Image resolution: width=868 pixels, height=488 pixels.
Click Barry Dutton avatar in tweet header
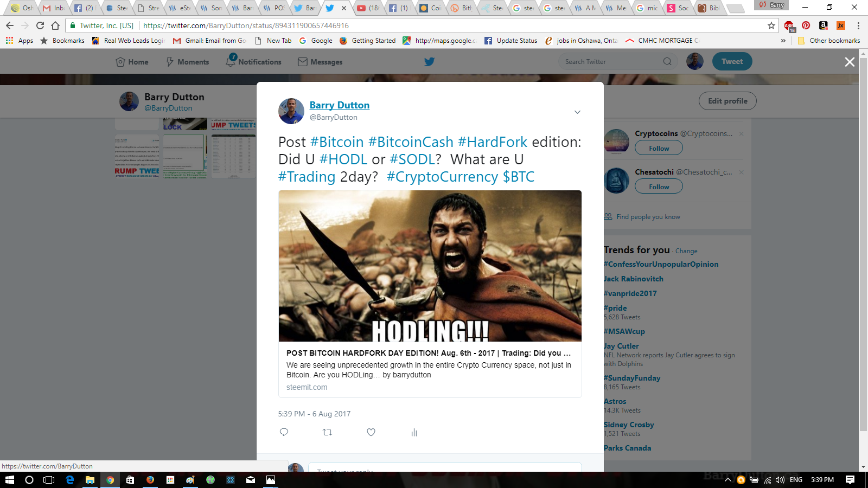(x=291, y=111)
